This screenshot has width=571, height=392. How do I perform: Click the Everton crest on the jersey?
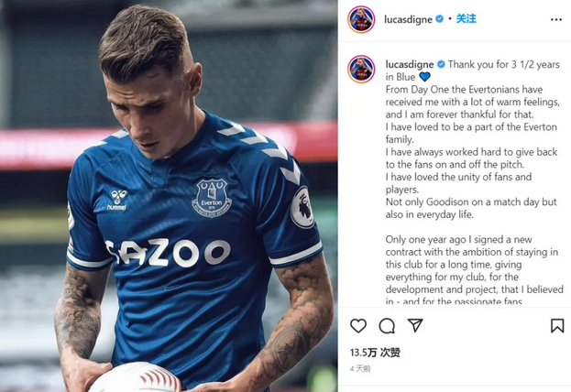pyautogui.click(x=211, y=196)
